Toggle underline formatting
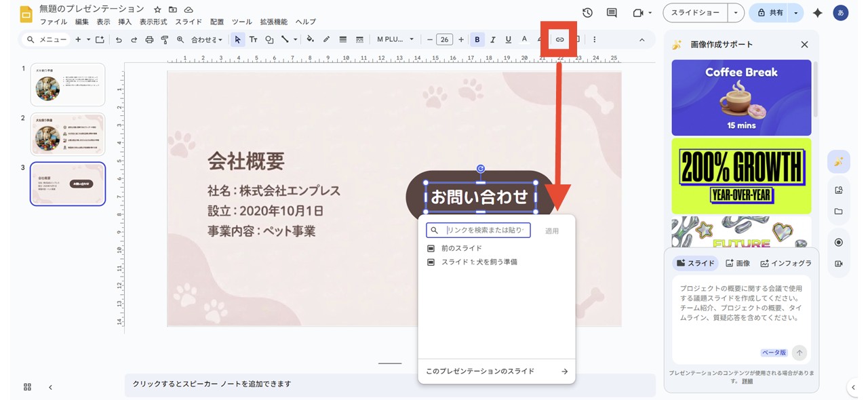 (508, 39)
